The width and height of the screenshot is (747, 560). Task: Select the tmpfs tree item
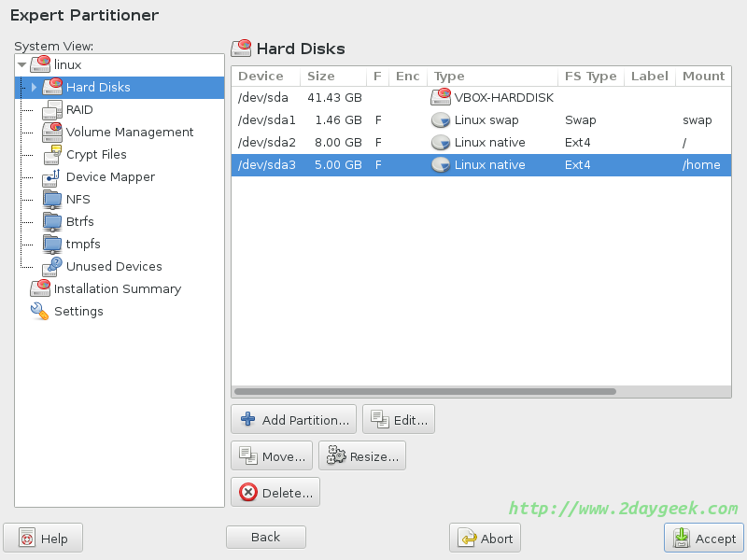click(83, 245)
